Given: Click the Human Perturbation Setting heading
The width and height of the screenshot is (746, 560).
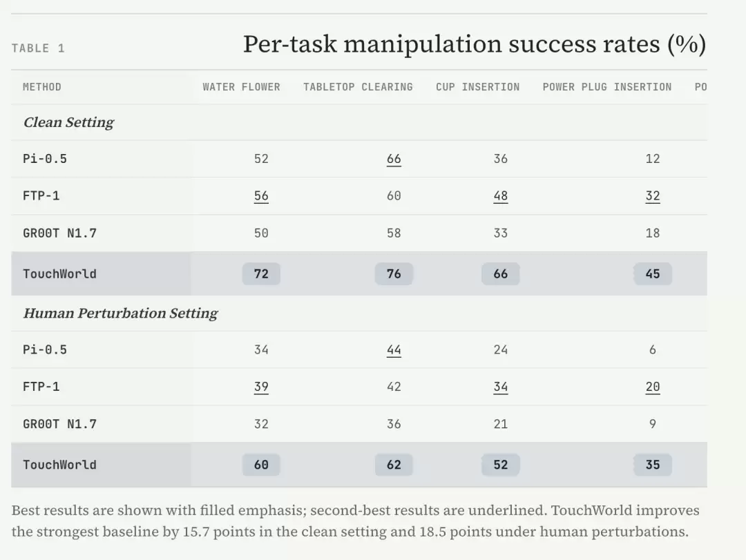Looking at the screenshot, I should point(120,313).
